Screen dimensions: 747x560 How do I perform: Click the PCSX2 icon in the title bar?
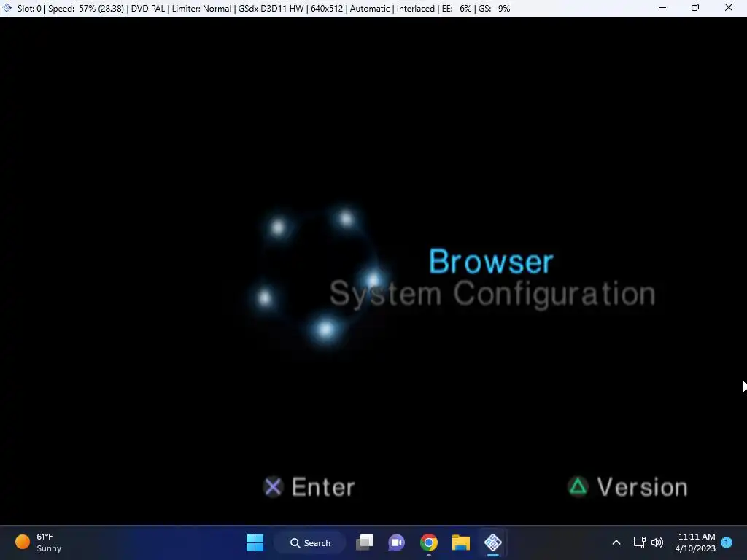coord(7,8)
